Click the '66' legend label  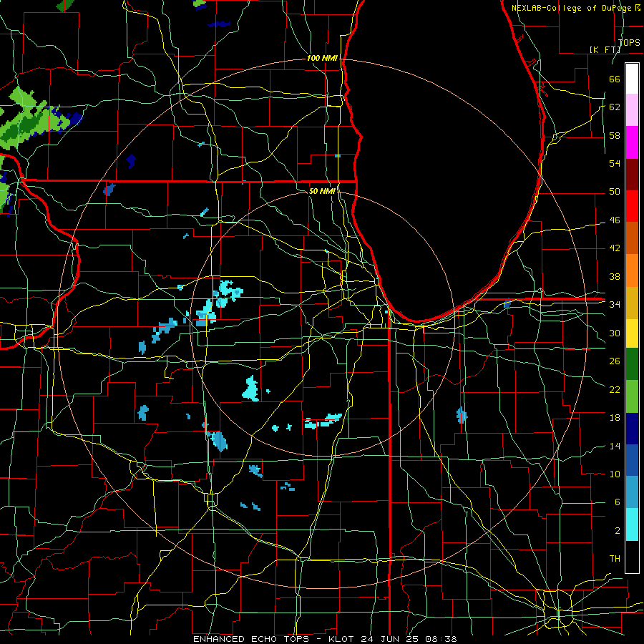pyautogui.click(x=615, y=79)
